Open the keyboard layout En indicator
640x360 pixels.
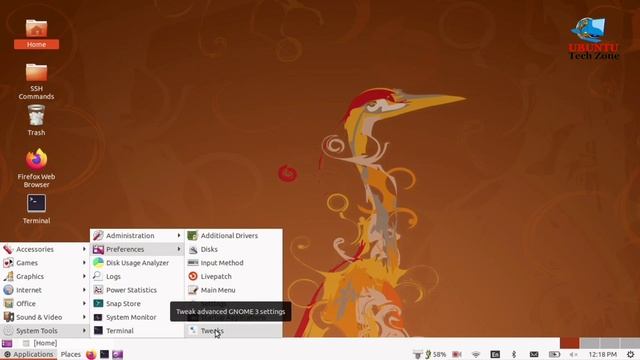point(495,354)
